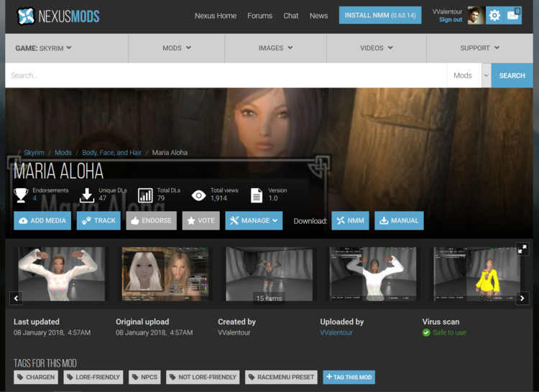The height and width of the screenshot is (392, 539).
Task: Open thumbnail labeled 15 items
Action: (x=269, y=274)
